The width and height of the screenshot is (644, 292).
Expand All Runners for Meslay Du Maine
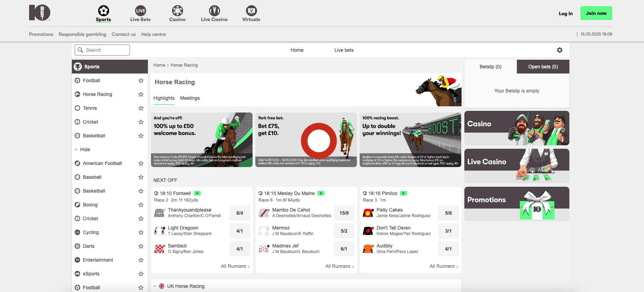(x=340, y=266)
